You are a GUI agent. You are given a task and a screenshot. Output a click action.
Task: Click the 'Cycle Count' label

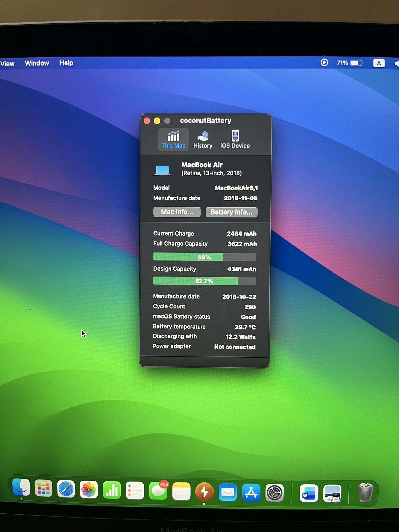[169, 306]
